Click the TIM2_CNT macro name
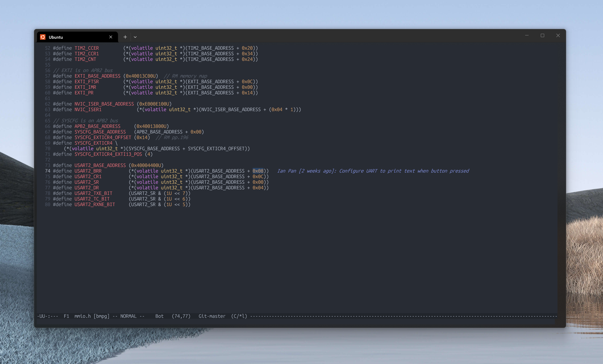This screenshot has width=603, height=364. 85,60
